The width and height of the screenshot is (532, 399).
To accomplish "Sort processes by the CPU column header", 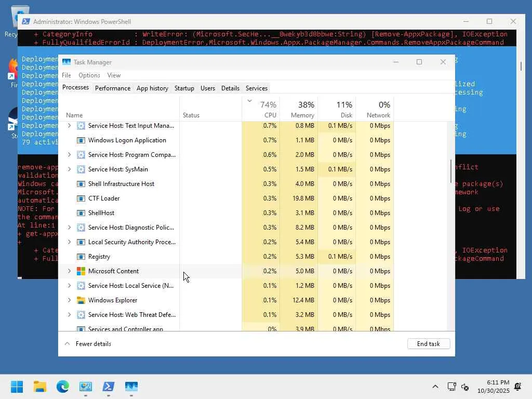I will click(261, 109).
